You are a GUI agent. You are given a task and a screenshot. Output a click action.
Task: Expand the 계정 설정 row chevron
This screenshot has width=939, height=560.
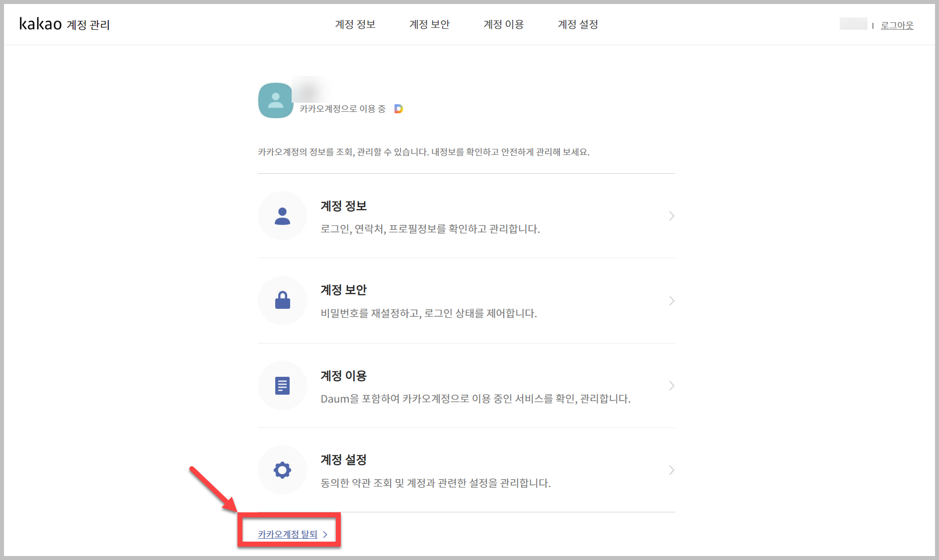(x=671, y=470)
